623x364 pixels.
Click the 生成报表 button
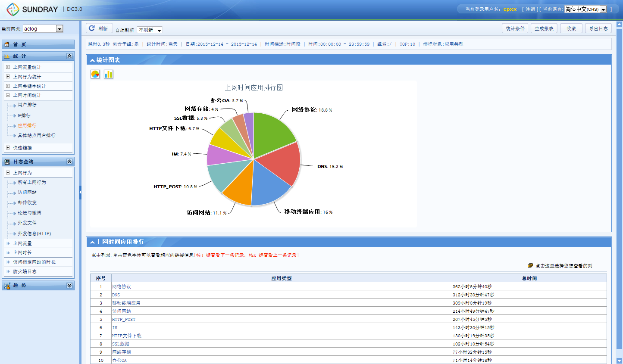coord(544,28)
